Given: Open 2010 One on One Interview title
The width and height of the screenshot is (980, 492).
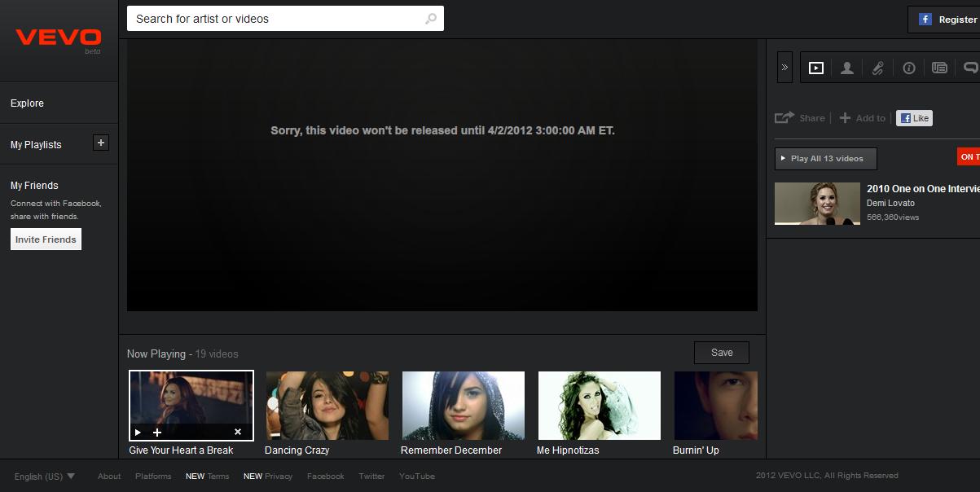Looking at the screenshot, I should click(x=923, y=189).
